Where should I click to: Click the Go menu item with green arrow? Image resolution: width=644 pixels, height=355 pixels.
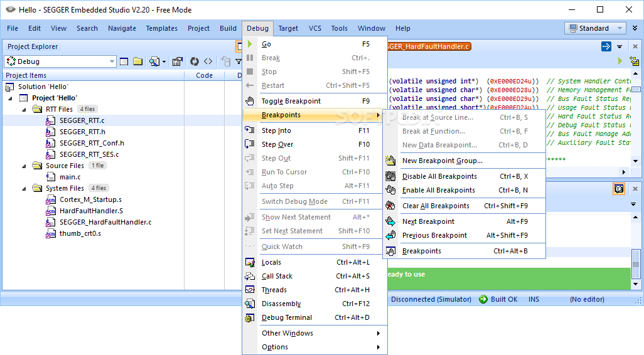click(x=315, y=44)
